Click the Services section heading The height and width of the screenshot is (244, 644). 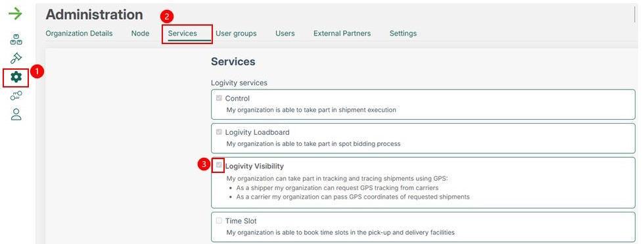pyautogui.click(x=233, y=62)
